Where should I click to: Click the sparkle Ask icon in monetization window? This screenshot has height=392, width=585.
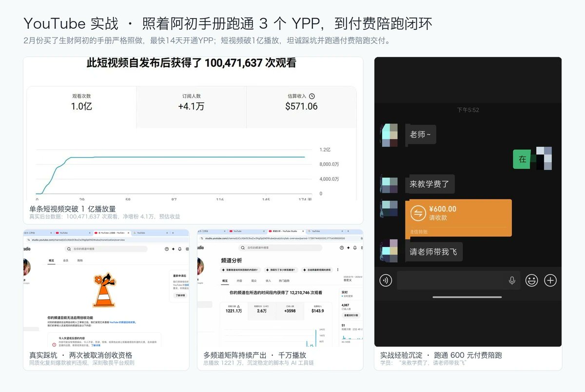tap(173, 249)
